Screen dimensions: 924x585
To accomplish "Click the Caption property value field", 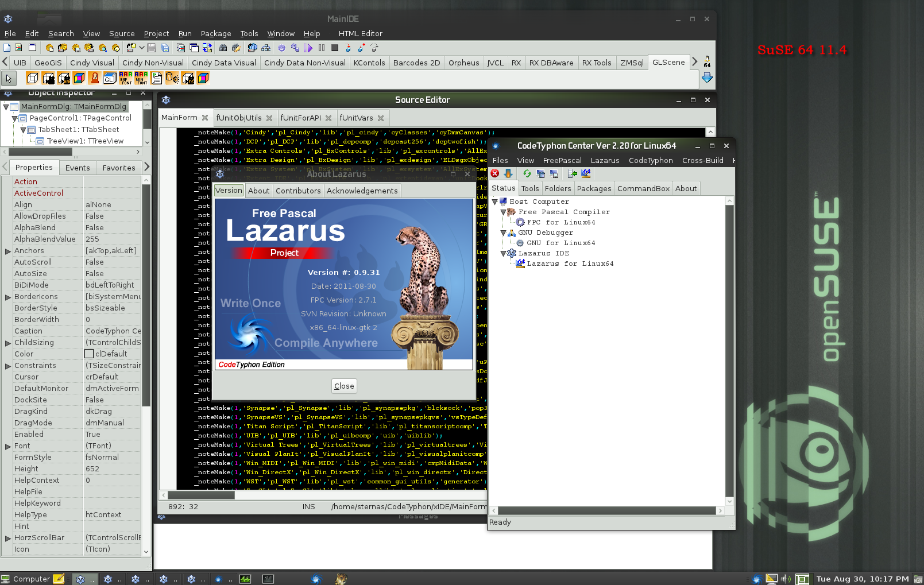I will pos(113,331).
